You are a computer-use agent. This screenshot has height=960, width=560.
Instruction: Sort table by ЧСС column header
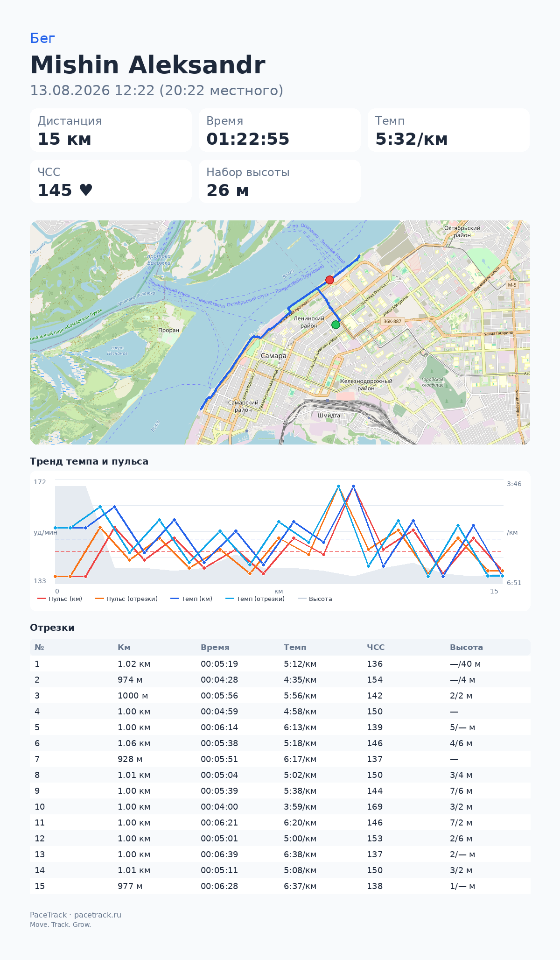click(x=376, y=647)
